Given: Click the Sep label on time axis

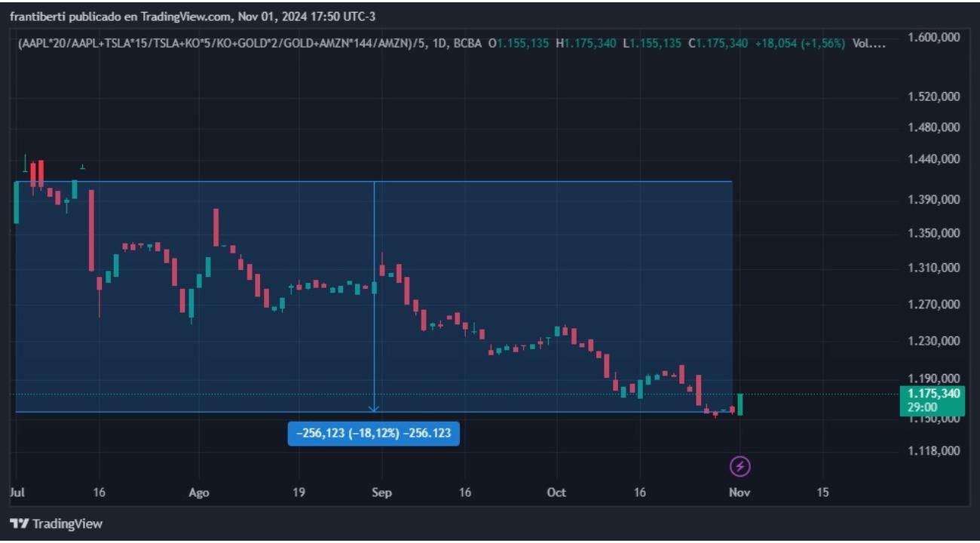Looking at the screenshot, I should click(381, 492).
